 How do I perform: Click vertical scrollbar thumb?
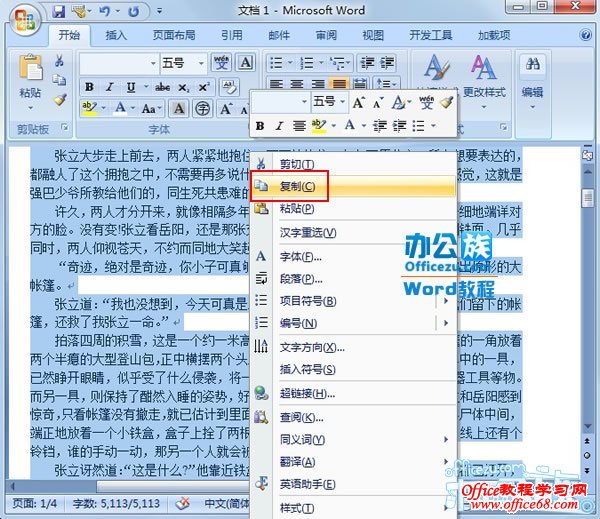point(587,199)
